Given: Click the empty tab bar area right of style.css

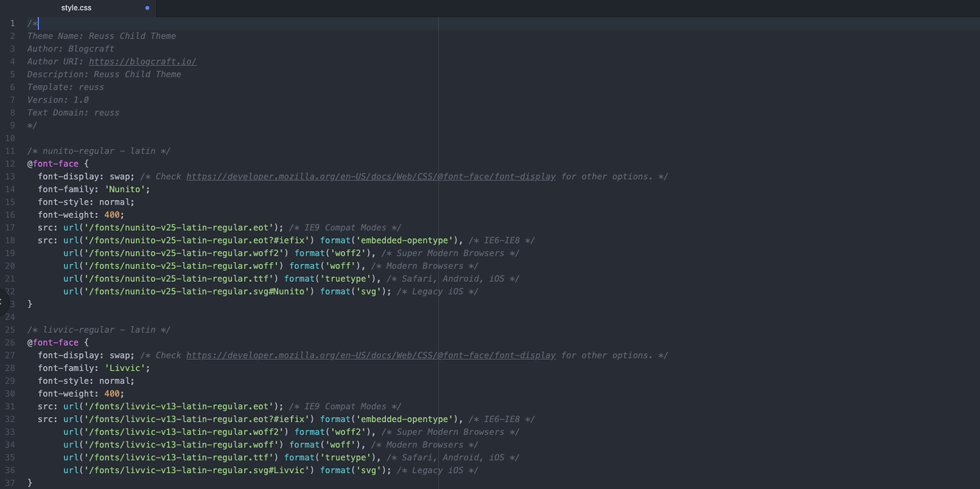Looking at the screenshot, I should pos(383,8).
